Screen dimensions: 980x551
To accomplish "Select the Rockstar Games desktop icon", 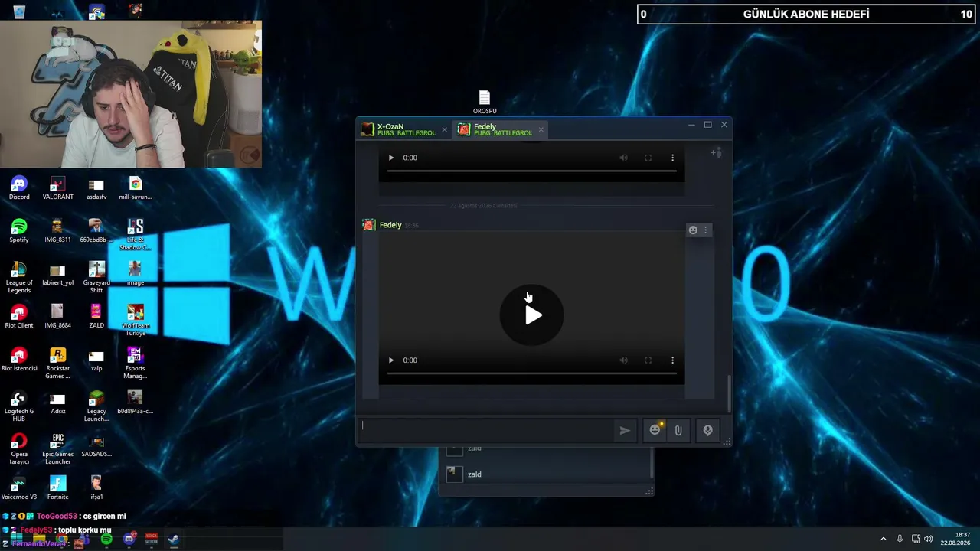I will (x=57, y=363).
